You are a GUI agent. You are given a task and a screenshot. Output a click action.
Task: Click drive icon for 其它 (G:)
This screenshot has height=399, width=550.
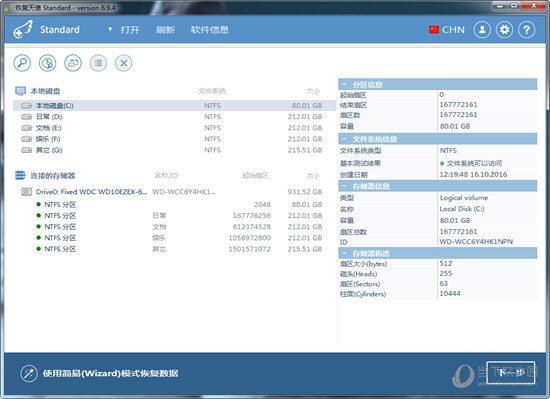(x=27, y=150)
